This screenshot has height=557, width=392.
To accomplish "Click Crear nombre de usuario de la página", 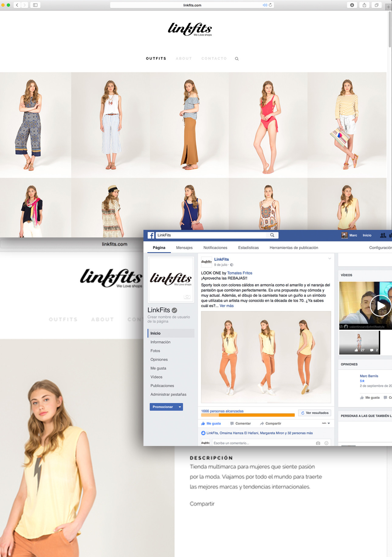I will pos(169,319).
